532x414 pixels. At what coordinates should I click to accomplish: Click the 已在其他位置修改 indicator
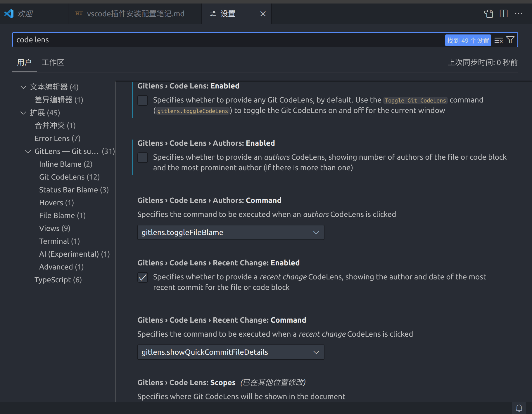tap(273, 382)
